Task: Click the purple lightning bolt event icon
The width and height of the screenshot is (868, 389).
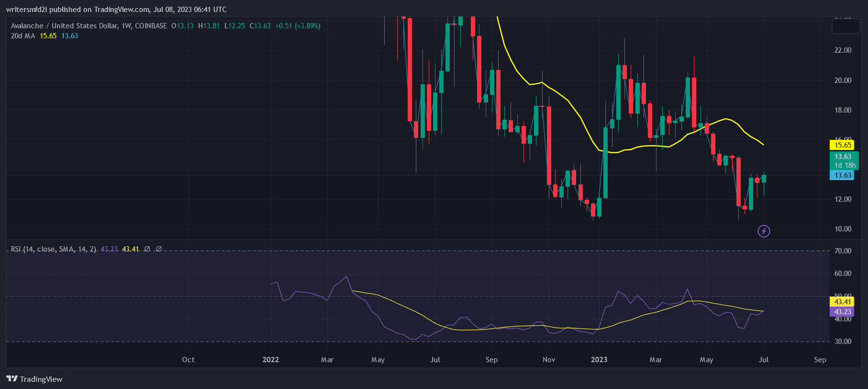Action: (x=764, y=231)
